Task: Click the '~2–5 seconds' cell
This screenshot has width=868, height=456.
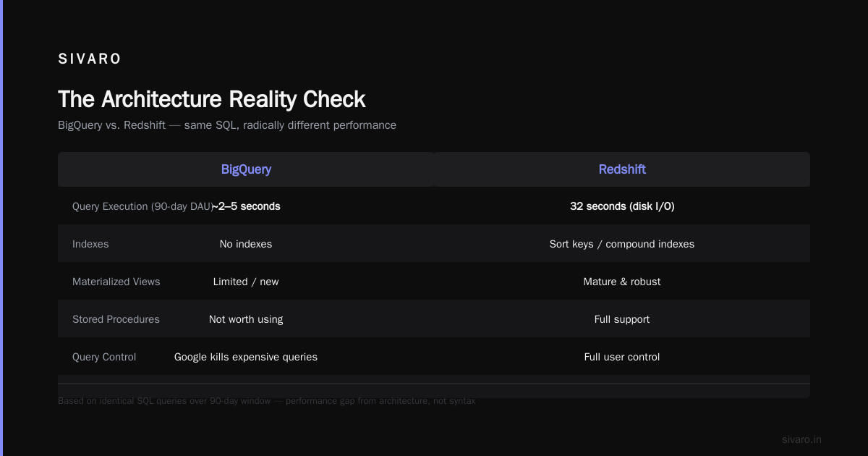Action: point(246,206)
